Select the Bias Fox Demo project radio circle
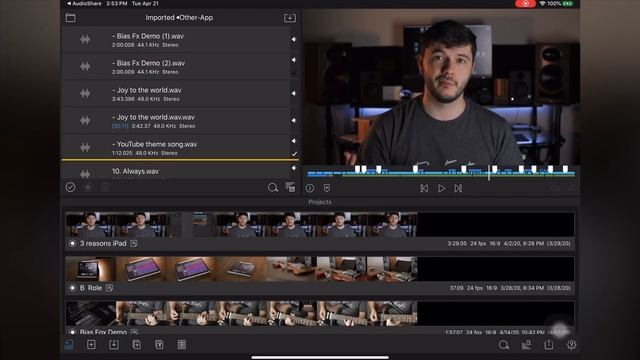This screenshot has height=360, width=640. pyautogui.click(x=72, y=332)
